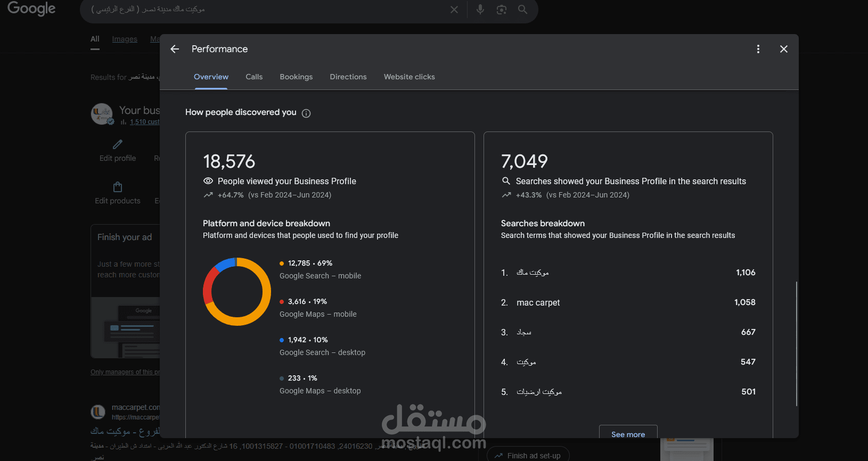The width and height of the screenshot is (868, 461).
Task: Open the Bookings tab
Action: coord(296,77)
